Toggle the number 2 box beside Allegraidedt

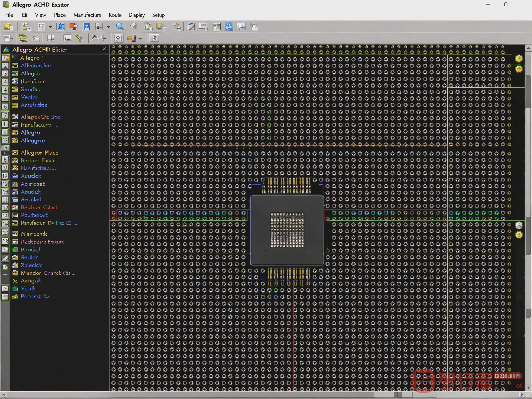coord(5,66)
